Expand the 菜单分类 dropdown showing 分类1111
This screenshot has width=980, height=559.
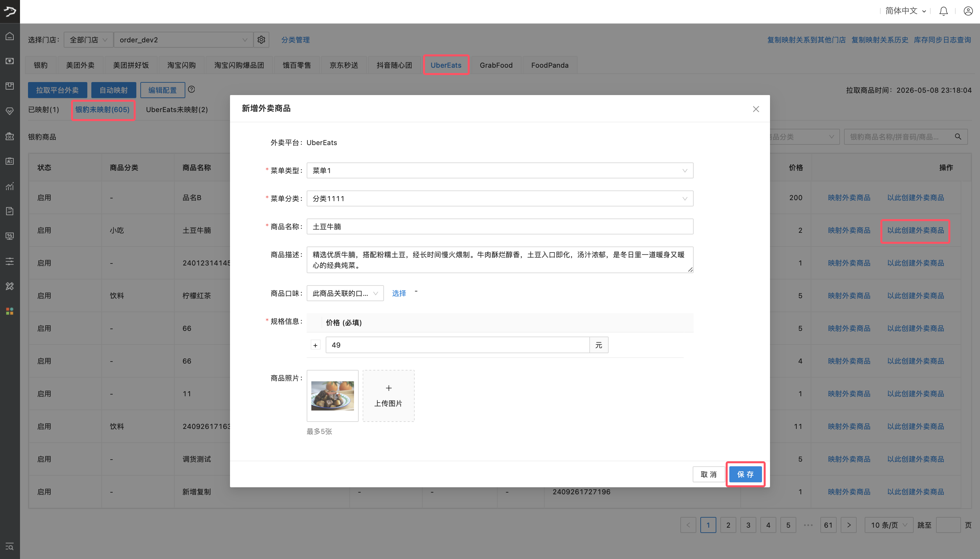pos(500,198)
